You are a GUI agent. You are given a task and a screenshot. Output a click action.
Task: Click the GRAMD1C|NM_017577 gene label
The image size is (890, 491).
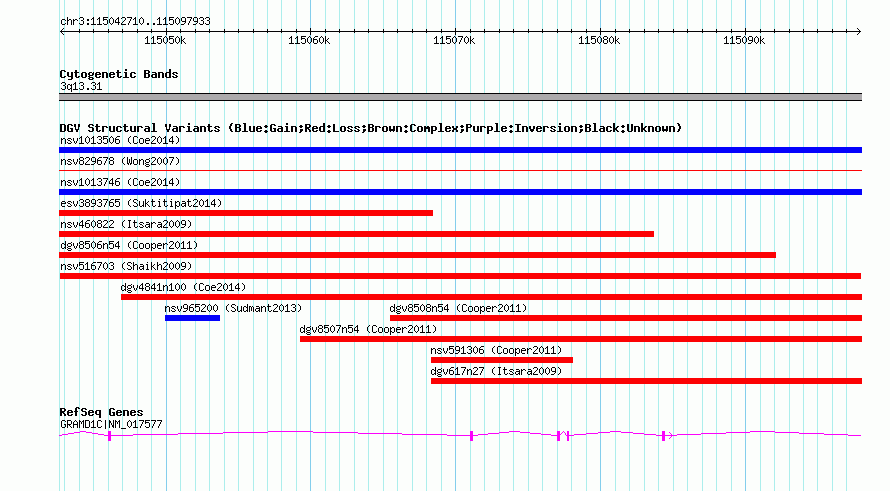tap(111, 424)
